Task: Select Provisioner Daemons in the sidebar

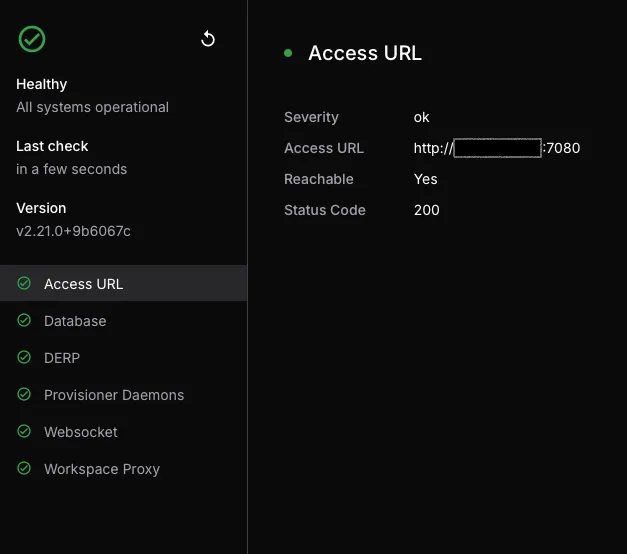Action: tap(114, 395)
